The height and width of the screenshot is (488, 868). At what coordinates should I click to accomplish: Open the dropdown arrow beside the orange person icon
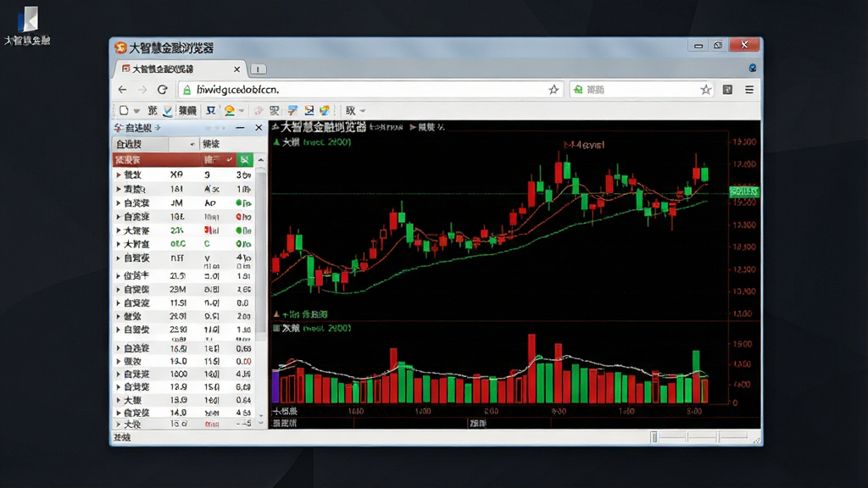(242, 111)
